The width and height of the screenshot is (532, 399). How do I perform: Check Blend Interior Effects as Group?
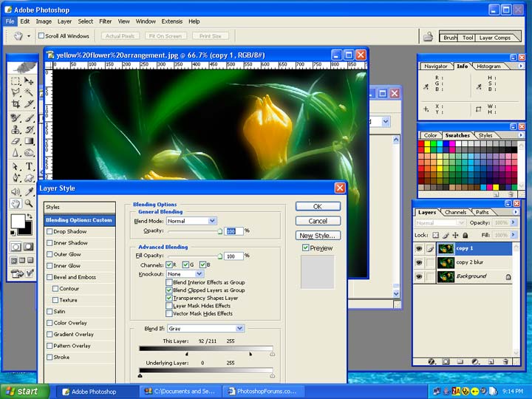coord(169,282)
